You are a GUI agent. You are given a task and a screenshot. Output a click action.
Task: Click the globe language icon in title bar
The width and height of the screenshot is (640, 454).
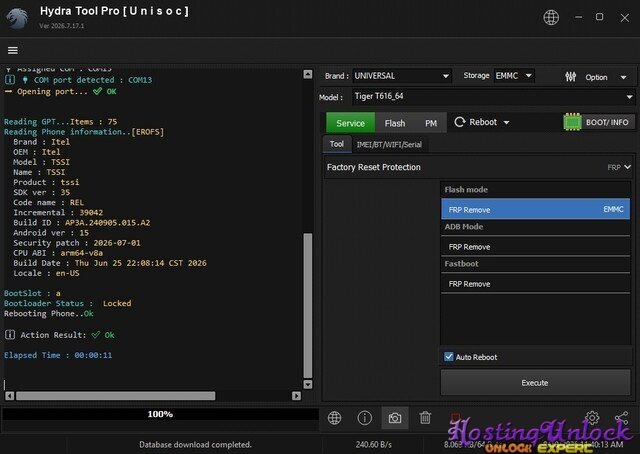551,18
